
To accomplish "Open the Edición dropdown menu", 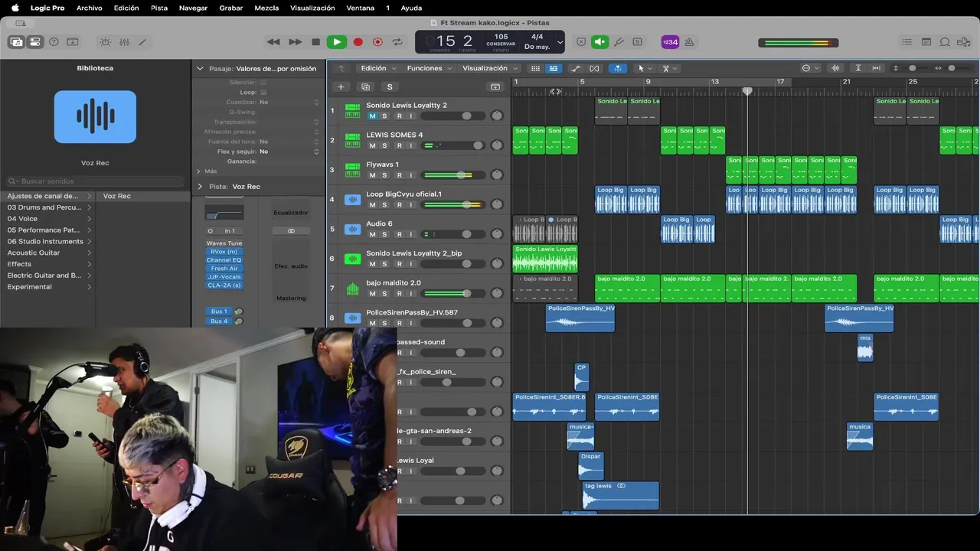I will click(378, 68).
